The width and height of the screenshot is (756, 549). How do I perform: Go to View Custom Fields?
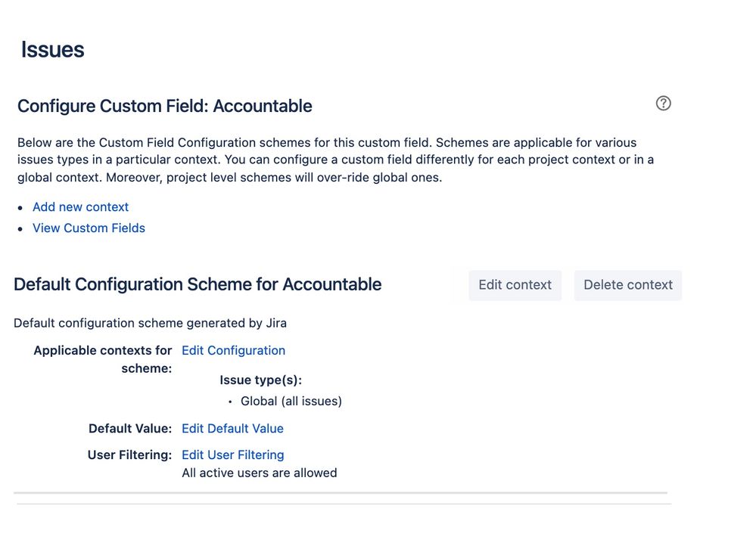(89, 228)
